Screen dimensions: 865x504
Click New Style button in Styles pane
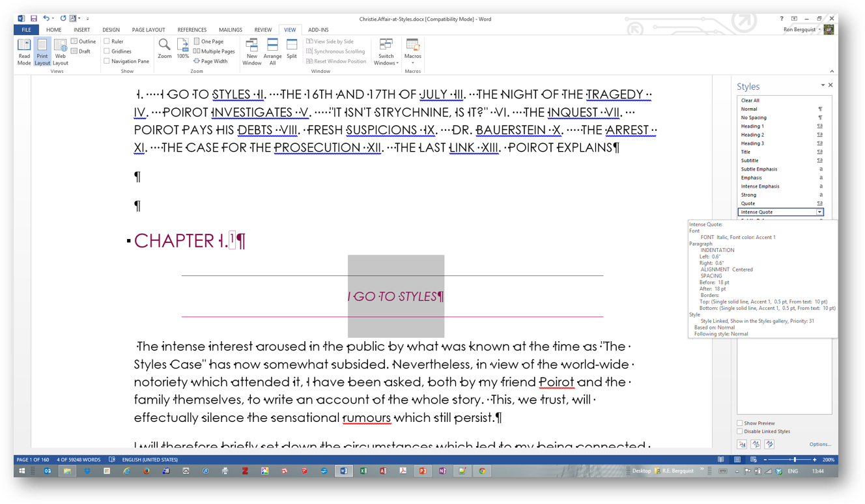[742, 444]
